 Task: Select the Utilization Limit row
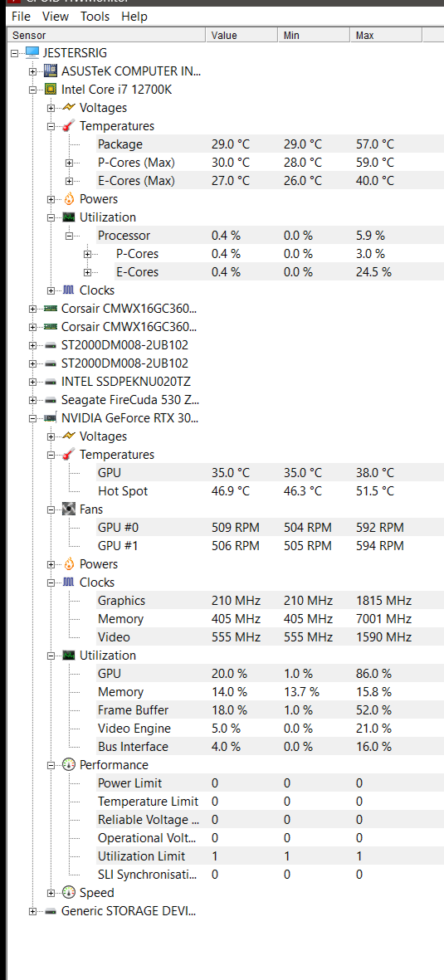click(270, 856)
